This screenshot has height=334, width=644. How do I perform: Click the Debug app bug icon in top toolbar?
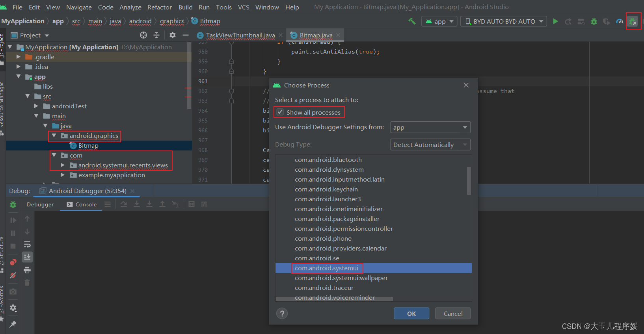pos(594,21)
